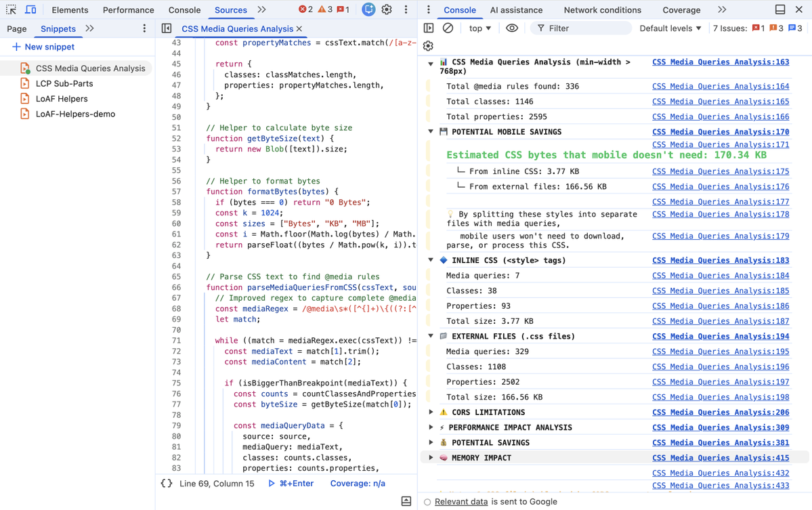812x510 pixels.
Task: Close the DevTools panel with X
Action: pos(799,10)
